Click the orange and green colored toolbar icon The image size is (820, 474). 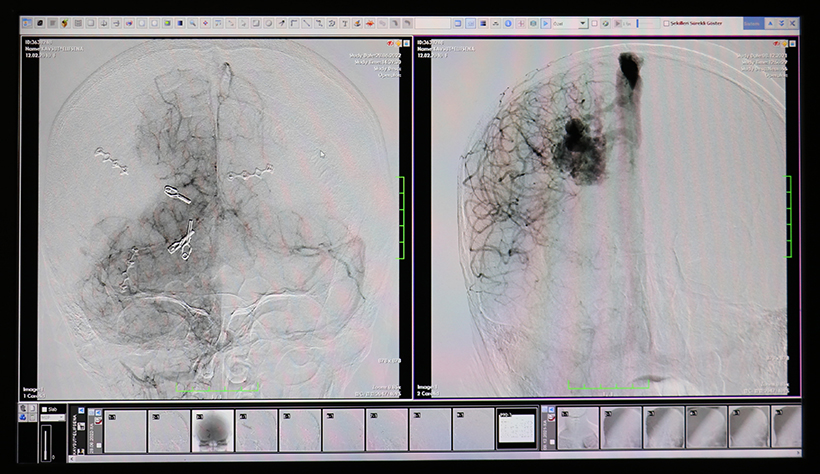pos(65,24)
